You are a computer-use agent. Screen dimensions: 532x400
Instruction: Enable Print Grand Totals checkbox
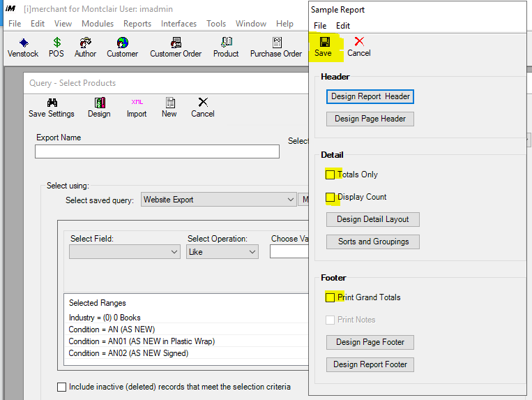pyautogui.click(x=330, y=297)
